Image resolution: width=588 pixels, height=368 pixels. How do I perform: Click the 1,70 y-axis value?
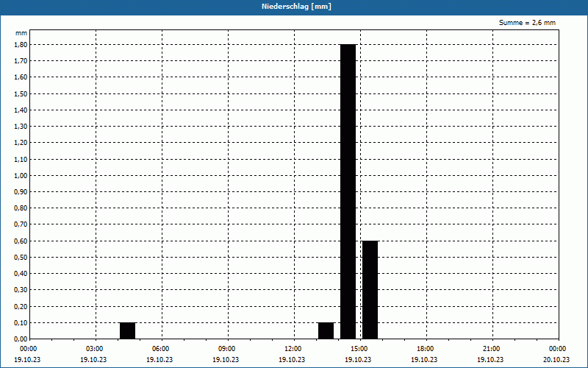tap(21, 61)
